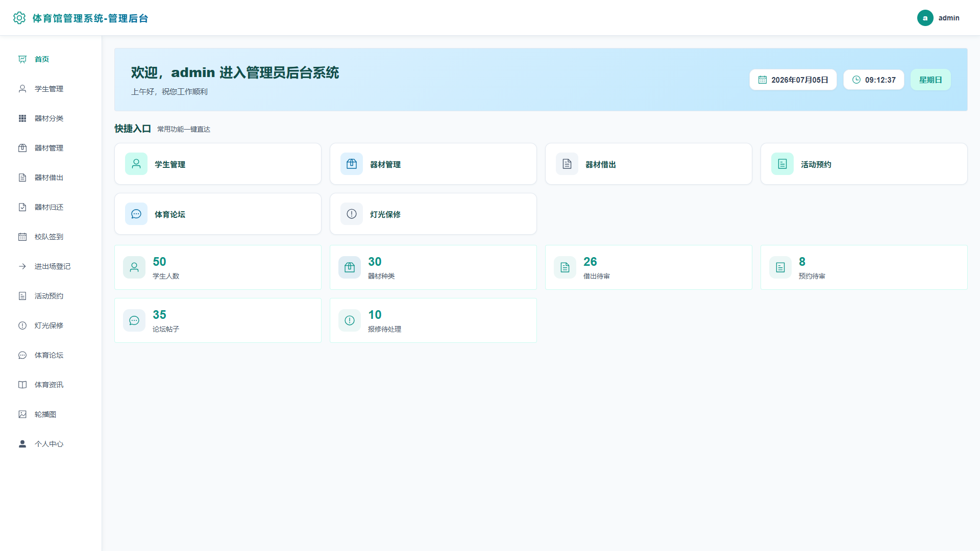
Task: Go to 进出场登记 menu item
Action: pos(51,266)
